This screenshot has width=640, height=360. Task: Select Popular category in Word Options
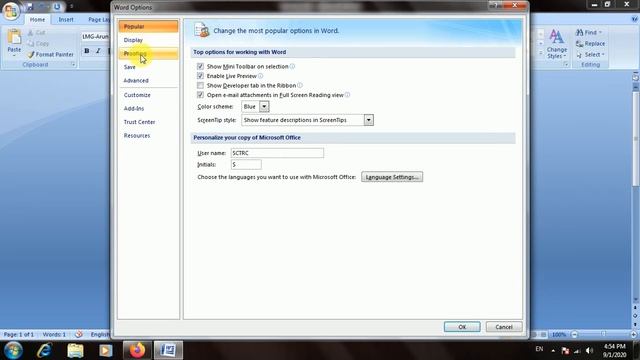[149, 27]
